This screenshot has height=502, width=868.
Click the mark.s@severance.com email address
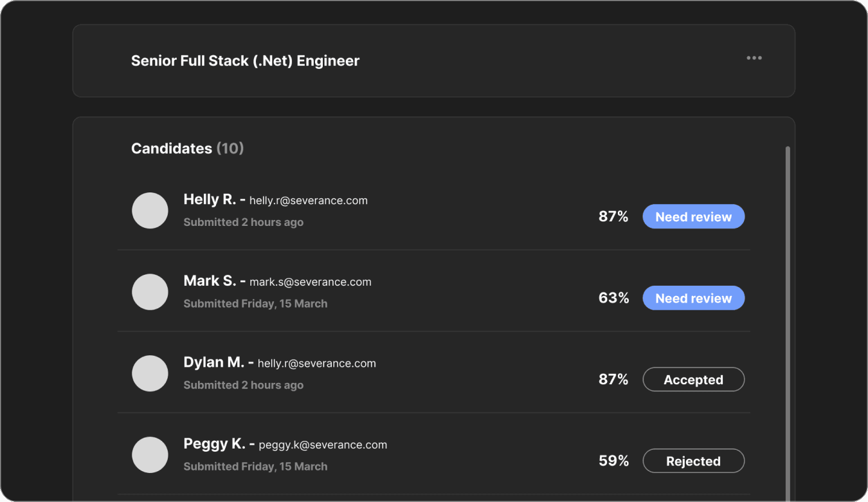(x=311, y=282)
